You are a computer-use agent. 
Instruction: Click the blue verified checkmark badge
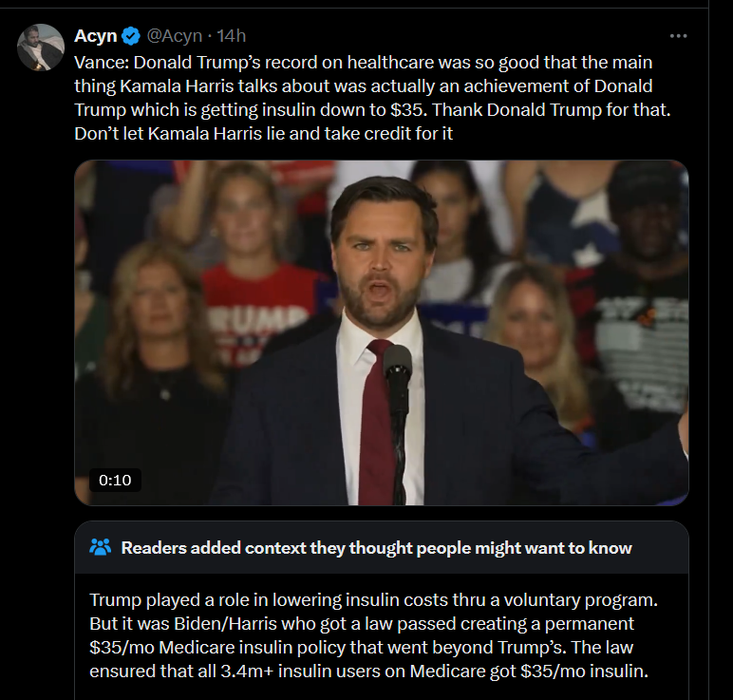pos(131,36)
